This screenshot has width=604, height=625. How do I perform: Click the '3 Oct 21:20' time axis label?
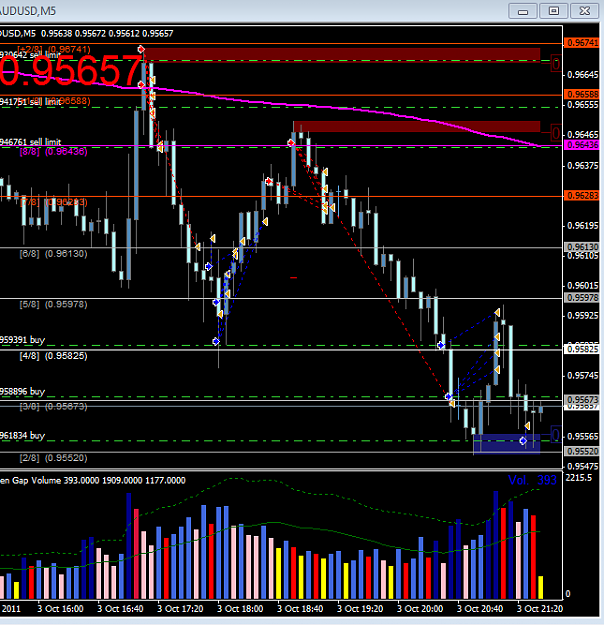pos(540,609)
